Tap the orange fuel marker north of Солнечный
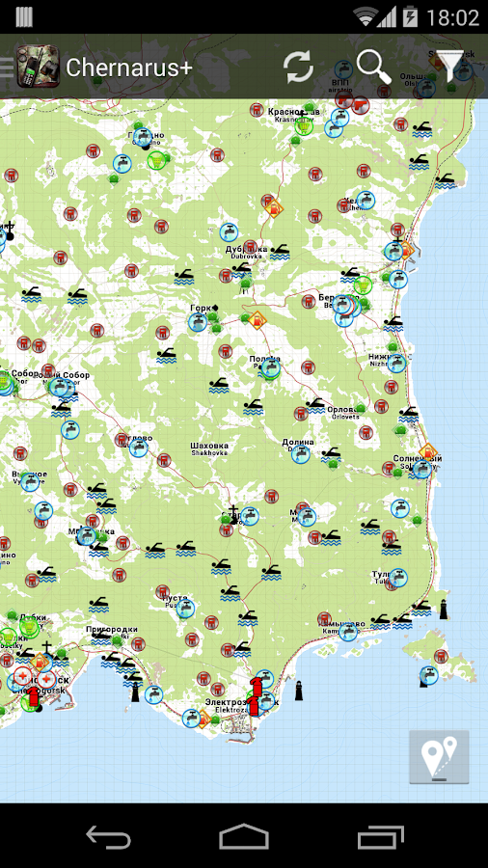488x868 pixels. coord(427,452)
